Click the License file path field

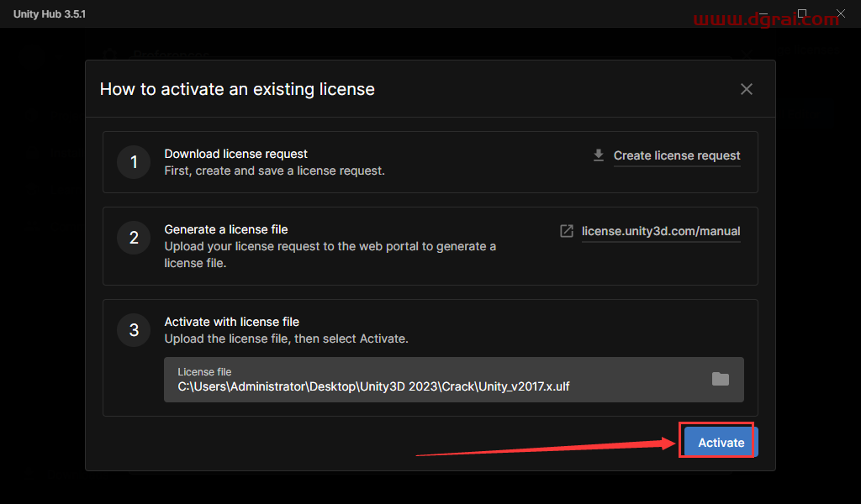(x=453, y=380)
